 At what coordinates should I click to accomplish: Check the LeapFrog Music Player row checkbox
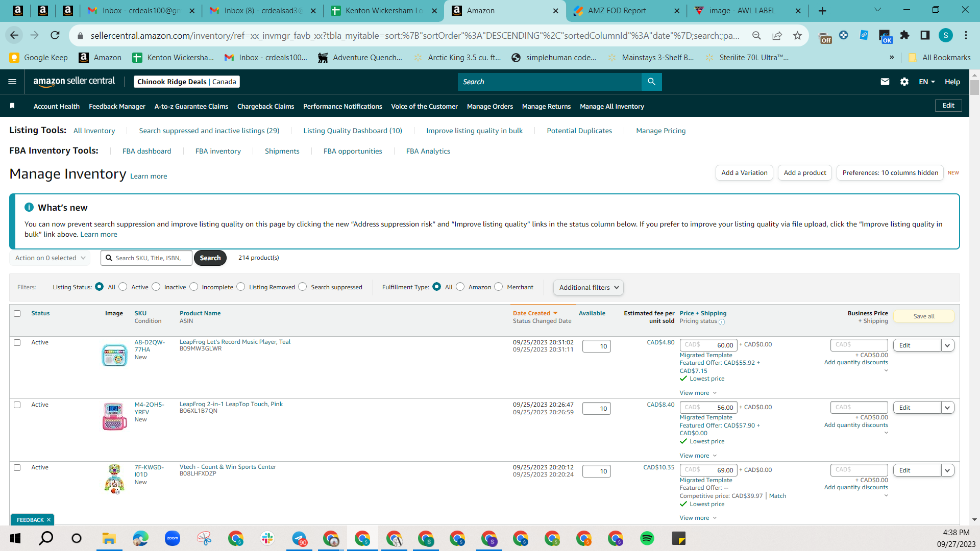pyautogui.click(x=17, y=342)
